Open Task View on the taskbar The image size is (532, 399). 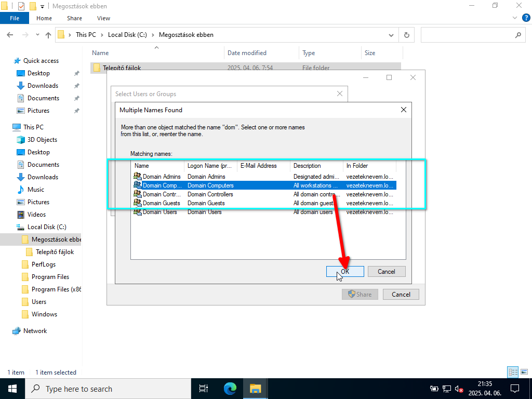(x=204, y=388)
